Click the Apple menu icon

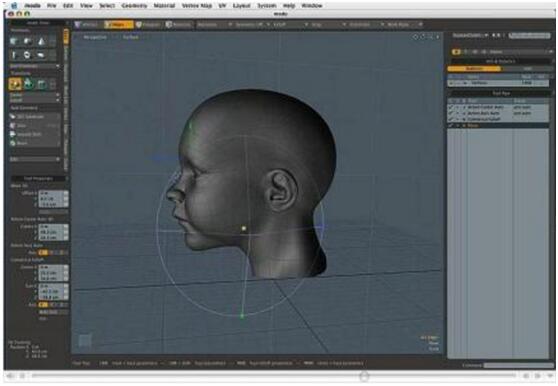[x=14, y=5]
